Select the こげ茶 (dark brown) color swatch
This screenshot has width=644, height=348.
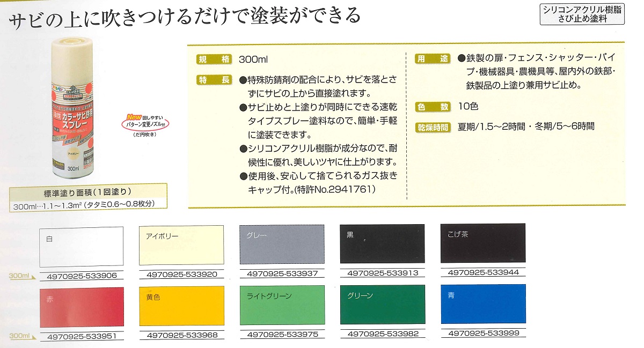coord(481,247)
